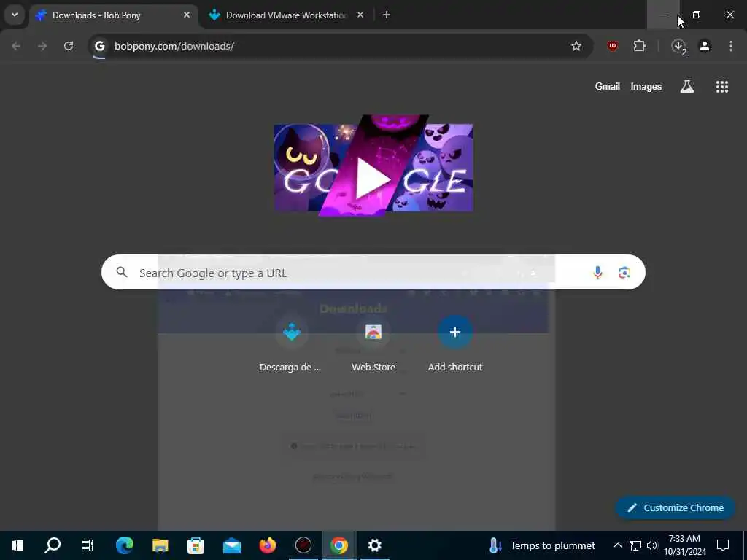Screen dimensions: 747x560
Task: Minimize the Chrome window
Action: pos(662,15)
